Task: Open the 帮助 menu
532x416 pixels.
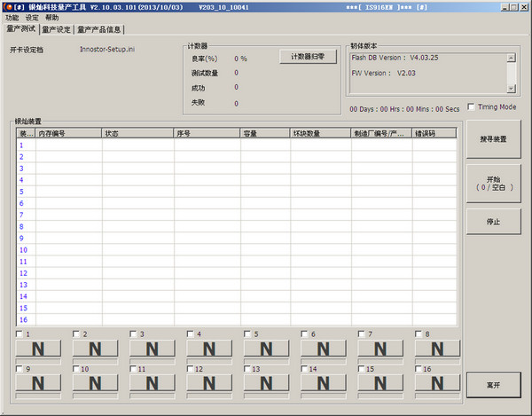Action: 52,18
